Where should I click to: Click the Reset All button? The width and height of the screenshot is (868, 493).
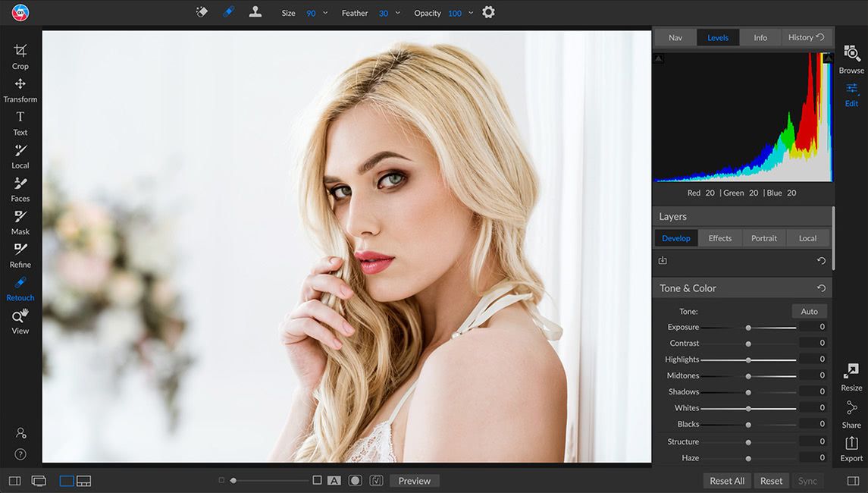tap(727, 481)
